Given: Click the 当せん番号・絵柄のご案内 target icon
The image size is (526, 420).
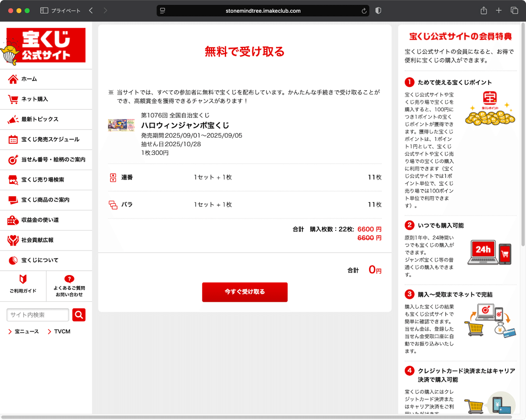Looking at the screenshot, I should [x=13, y=159].
